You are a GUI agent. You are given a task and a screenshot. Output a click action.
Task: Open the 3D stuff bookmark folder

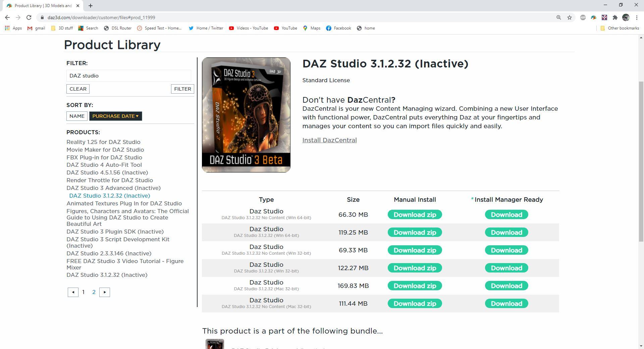[x=62, y=28]
